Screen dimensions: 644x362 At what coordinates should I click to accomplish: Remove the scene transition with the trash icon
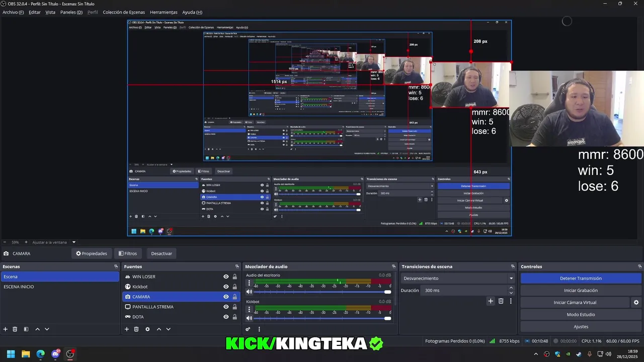(x=501, y=301)
